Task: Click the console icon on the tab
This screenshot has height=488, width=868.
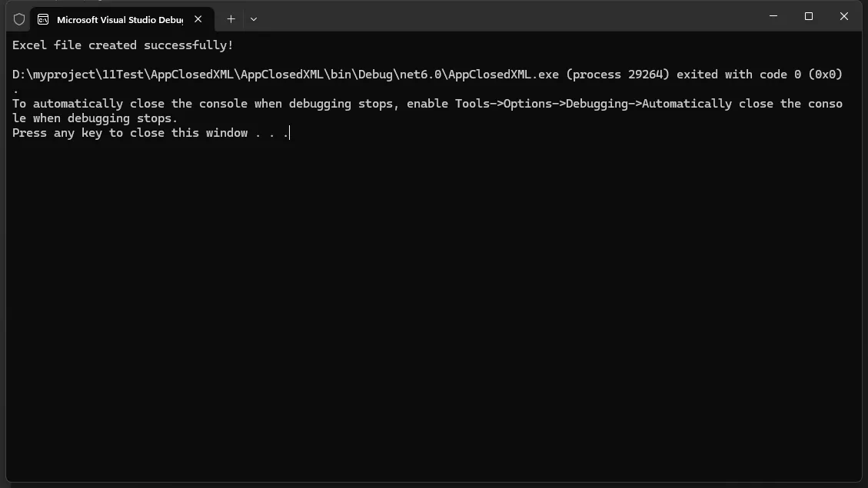Action: [43, 19]
